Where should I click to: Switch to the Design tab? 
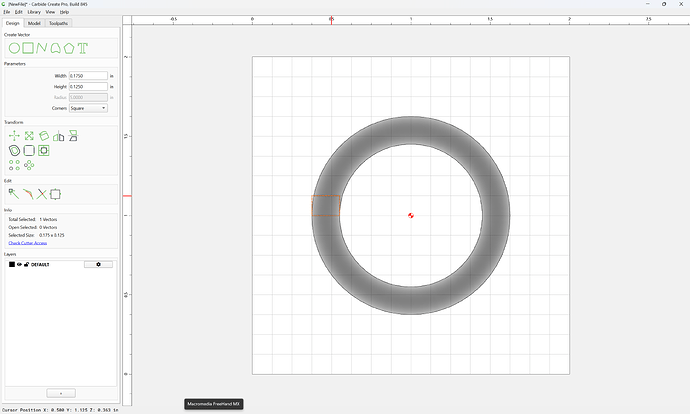pyautogui.click(x=13, y=23)
